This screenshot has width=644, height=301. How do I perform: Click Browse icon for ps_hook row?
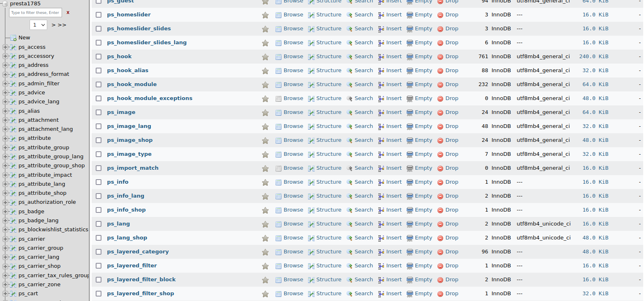(278, 57)
